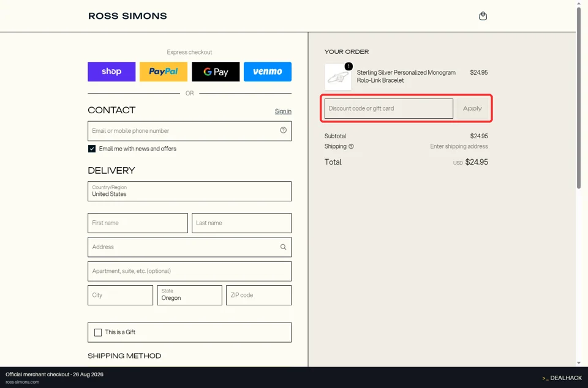This screenshot has height=388, width=588.
Task: Click the vertical page scrollbar
Action: pyautogui.click(x=579, y=97)
